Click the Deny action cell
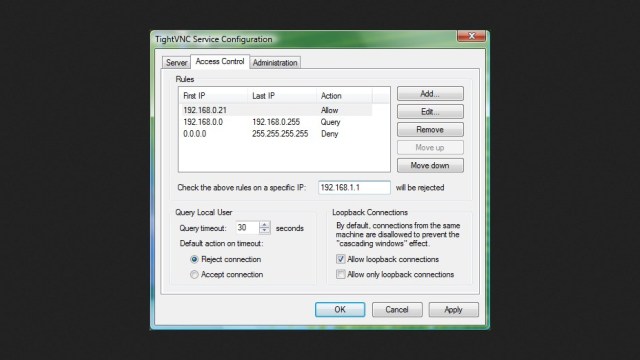 (x=330, y=134)
